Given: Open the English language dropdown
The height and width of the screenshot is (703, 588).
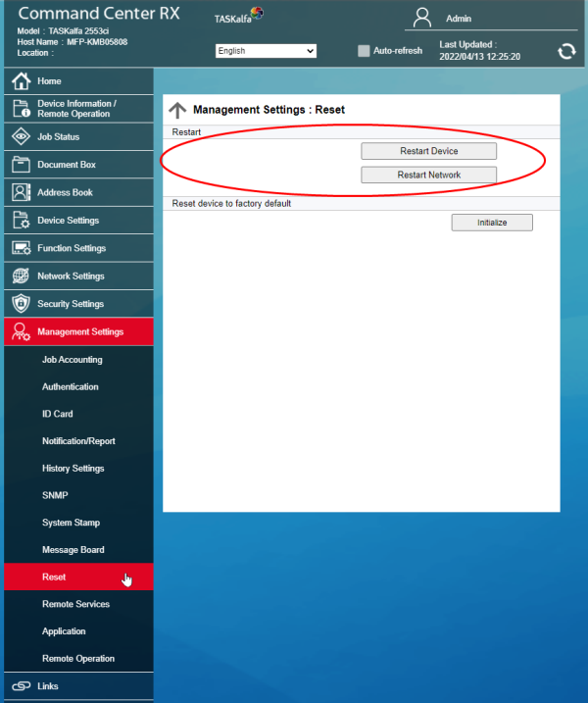Looking at the screenshot, I should point(266,51).
